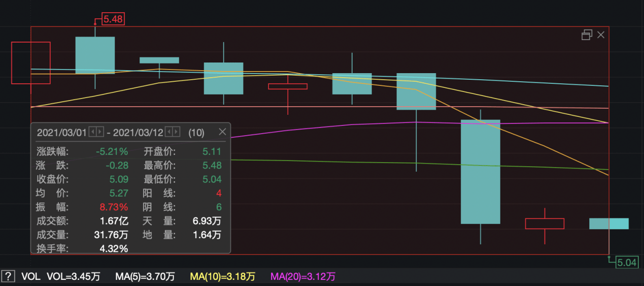The height and width of the screenshot is (286, 644).
Task: Select the yellow MA(10)=3.18万 label
Action: pyautogui.click(x=222, y=276)
